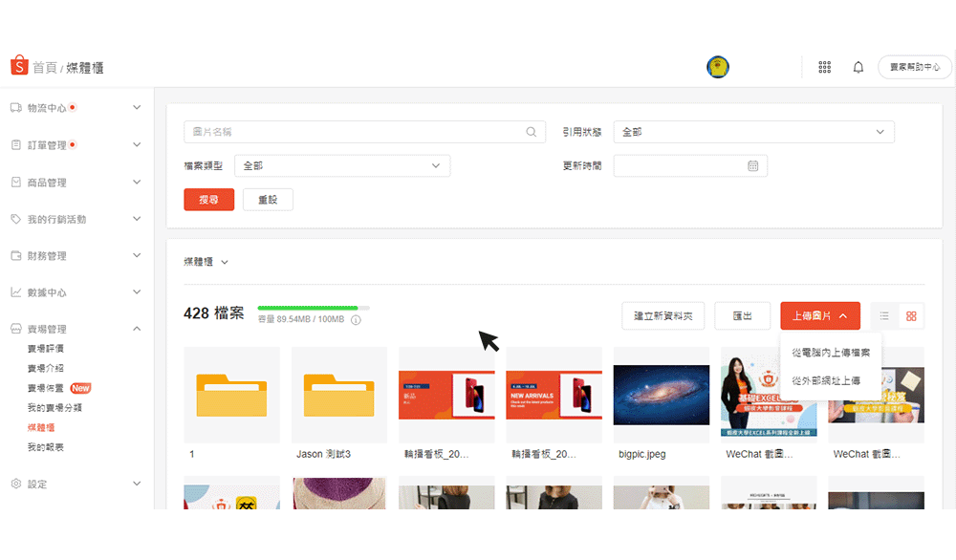Click the 建立新資料夾 button

pyautogui.click(x=663, y=316)
